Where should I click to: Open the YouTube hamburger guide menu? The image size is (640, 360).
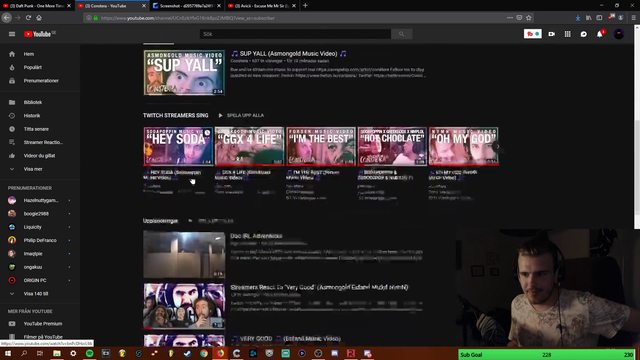[x=12, y=34]
